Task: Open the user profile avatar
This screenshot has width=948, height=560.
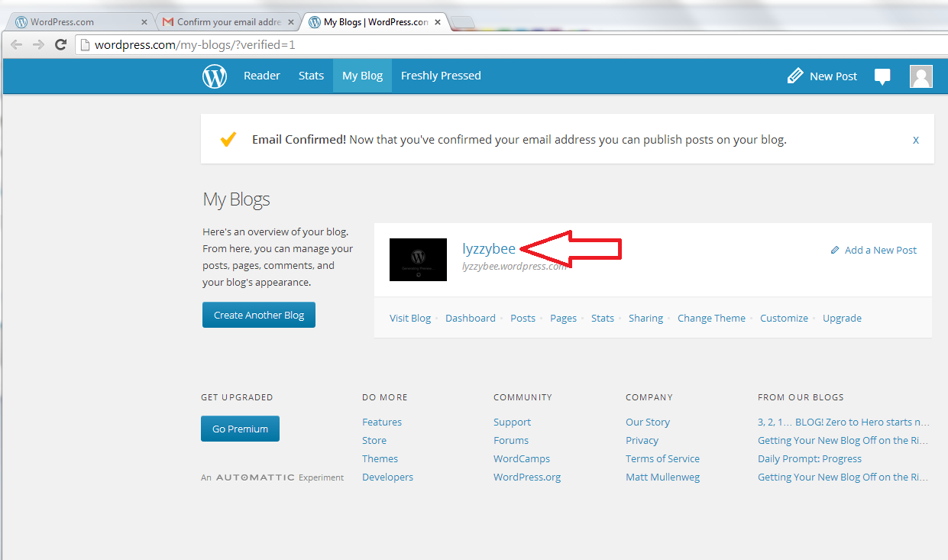Action: coord(920,76)
